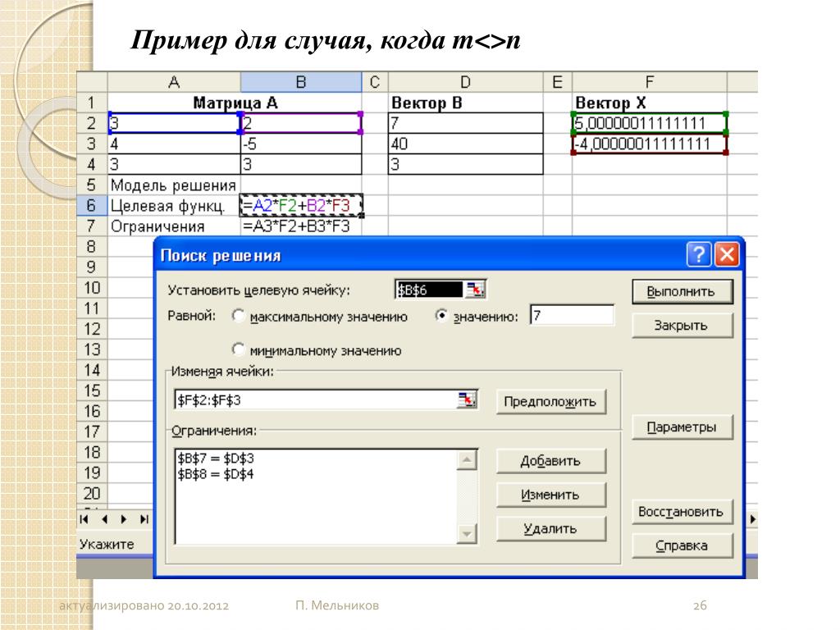The image size is (840, 630).
Task: Click cell A3 containing 4
Action: [x=174, y=144]
